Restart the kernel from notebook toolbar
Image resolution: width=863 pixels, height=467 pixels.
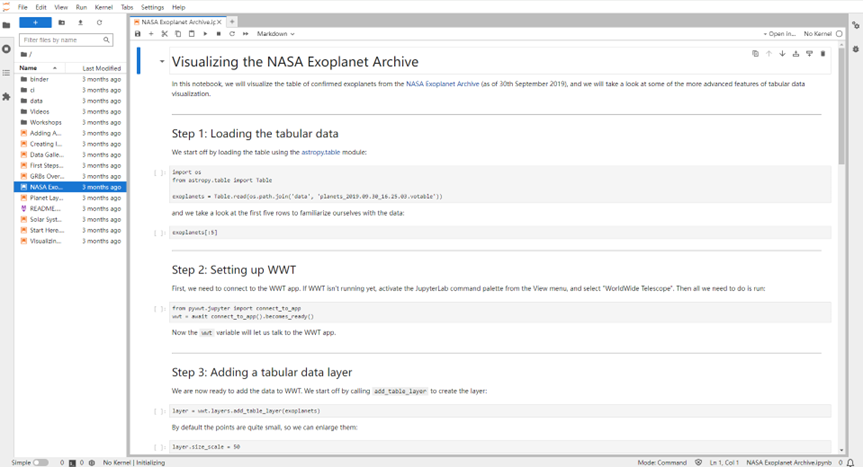(x=232, y=34)
